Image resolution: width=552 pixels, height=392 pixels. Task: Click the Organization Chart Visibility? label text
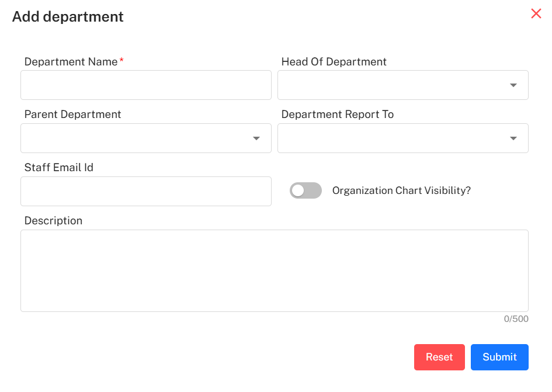[401, 190]
